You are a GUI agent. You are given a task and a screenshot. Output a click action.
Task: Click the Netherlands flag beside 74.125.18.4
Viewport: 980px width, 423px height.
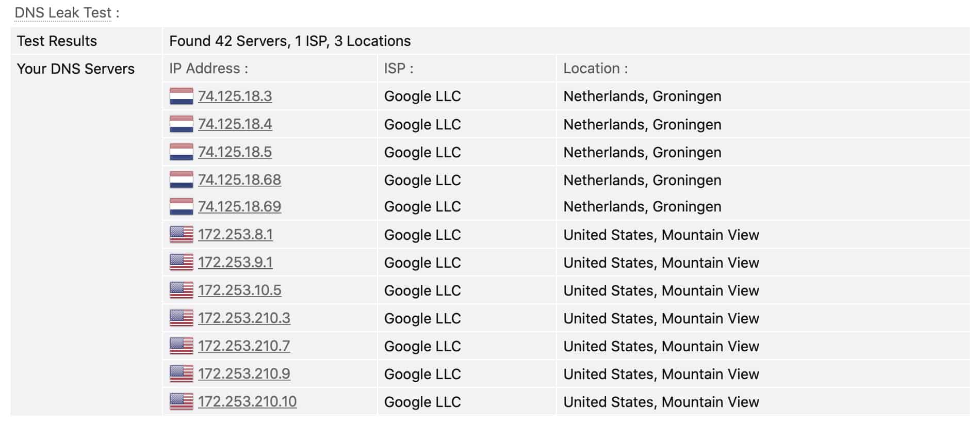pos(181,124)
